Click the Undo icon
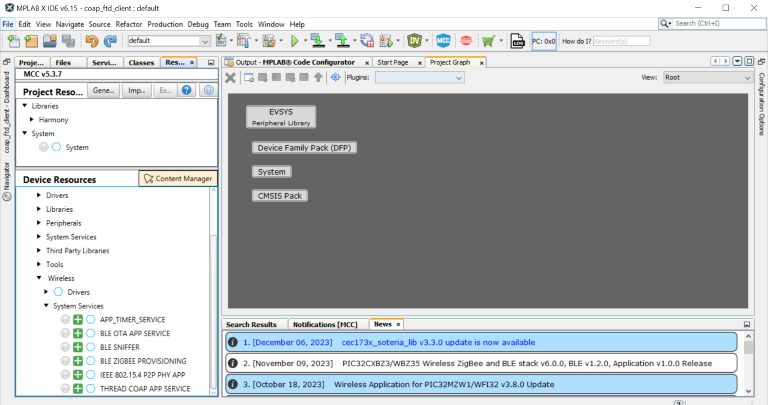The height and width of the screenshot is (405, 768). pyautogui.click(x=92, y=41)
